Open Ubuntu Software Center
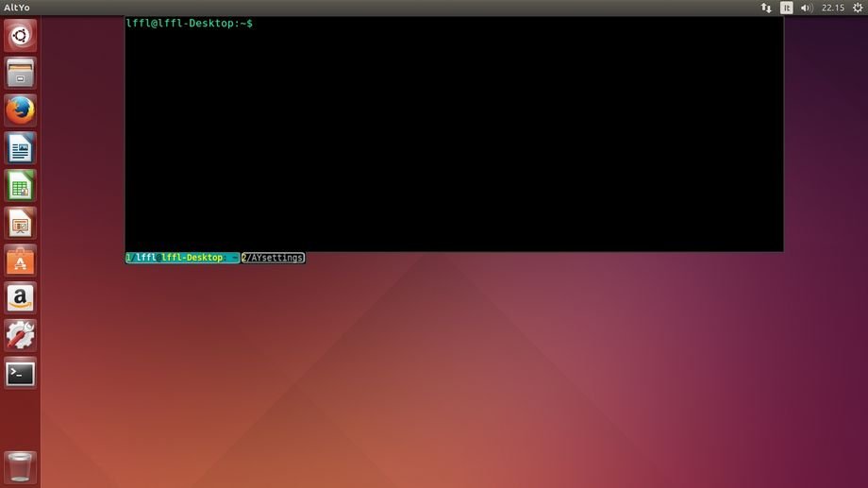The image size is (868, 488). point(20,261)
